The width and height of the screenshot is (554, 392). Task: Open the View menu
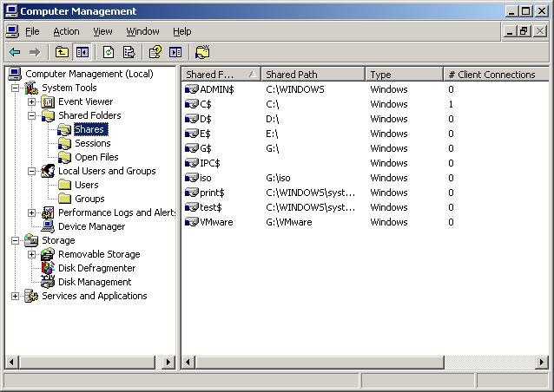pyautogui.click(x=102, y=31)
